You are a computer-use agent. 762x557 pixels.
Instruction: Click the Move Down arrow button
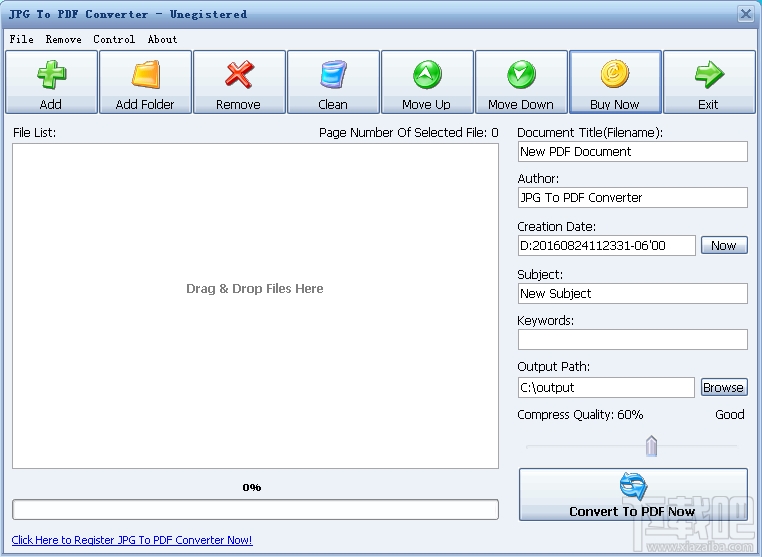(521, 82)
